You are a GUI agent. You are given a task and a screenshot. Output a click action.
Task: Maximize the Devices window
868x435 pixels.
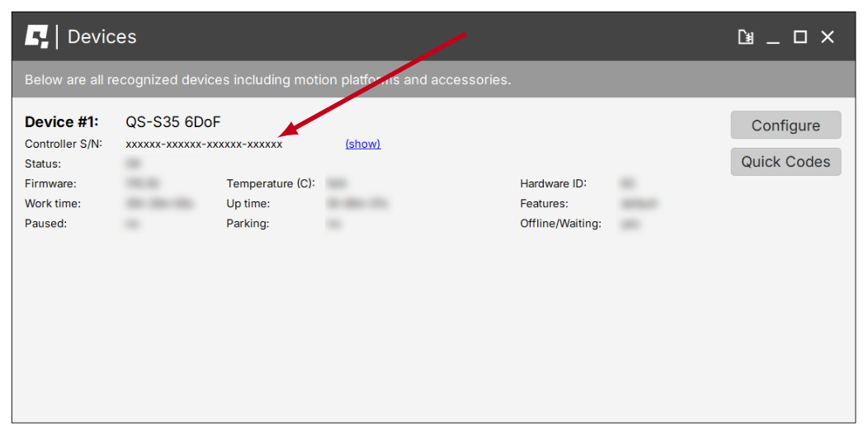tap(800, 37)
